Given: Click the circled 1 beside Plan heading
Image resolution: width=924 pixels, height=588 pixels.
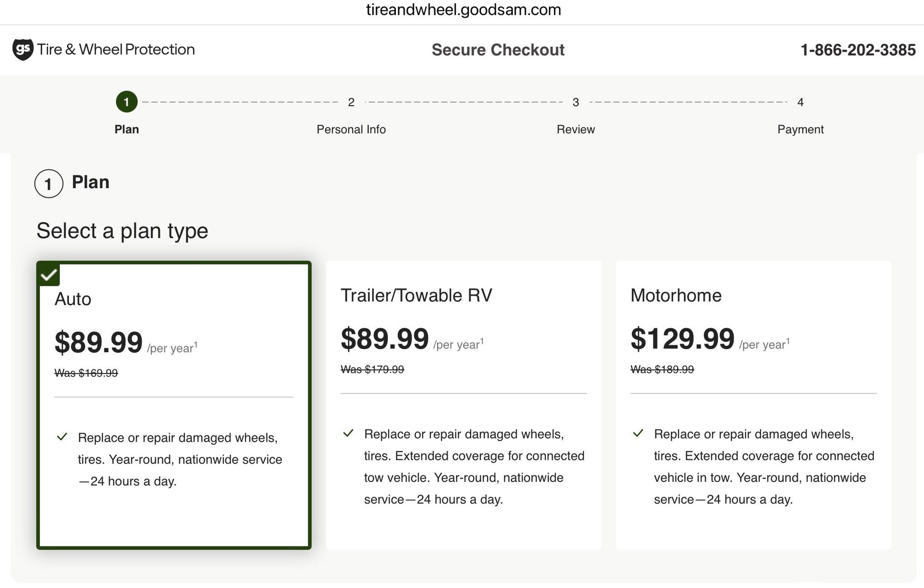Looking at the screenshot, I should pos(49,184).
